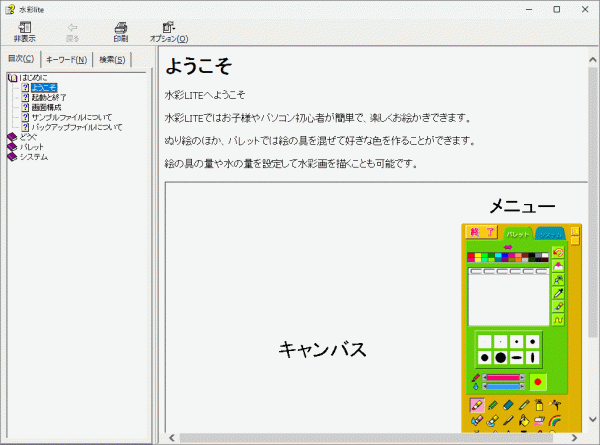Click the wavy yellow line icon in illustration

point(558,320)
